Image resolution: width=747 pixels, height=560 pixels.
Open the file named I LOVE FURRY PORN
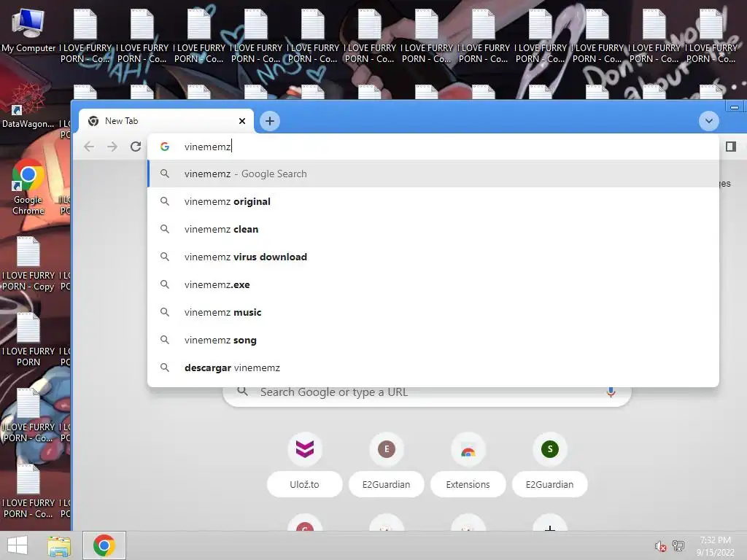pyautogui.click(x=28, y=340)
